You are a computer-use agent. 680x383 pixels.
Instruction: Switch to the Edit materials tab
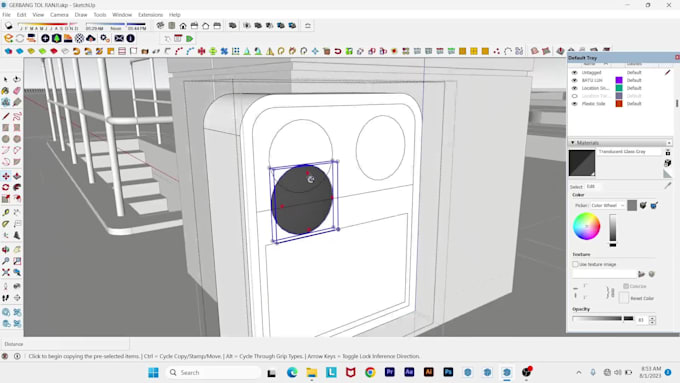pos(591,187)
